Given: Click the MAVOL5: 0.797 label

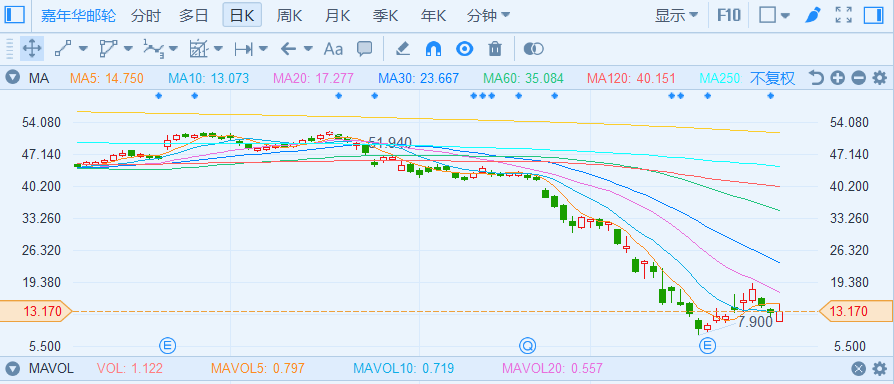Looking at the screenshot, I should 258,369.
